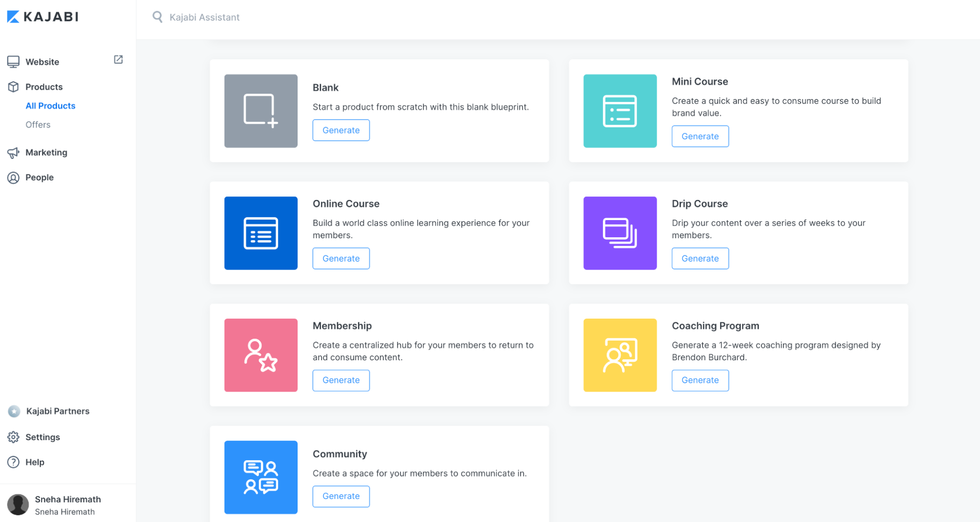Open Settings from sidebar

(43, 437)
